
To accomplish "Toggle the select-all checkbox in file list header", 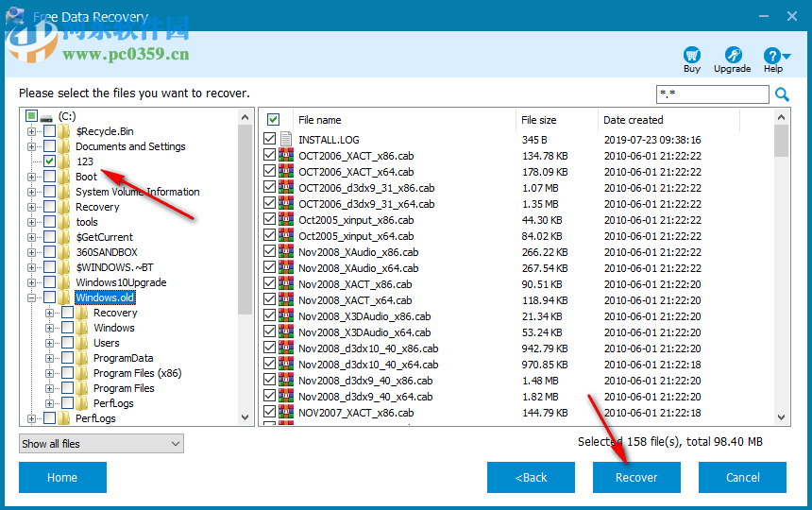I will click(274, 120).
